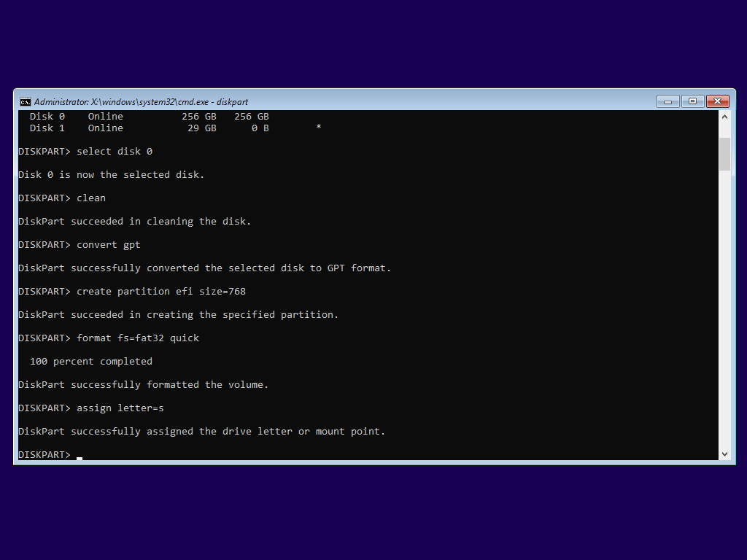This screenshot has height=560, width=747.
Task: Minimize the command prompt window
Action: 668,101
